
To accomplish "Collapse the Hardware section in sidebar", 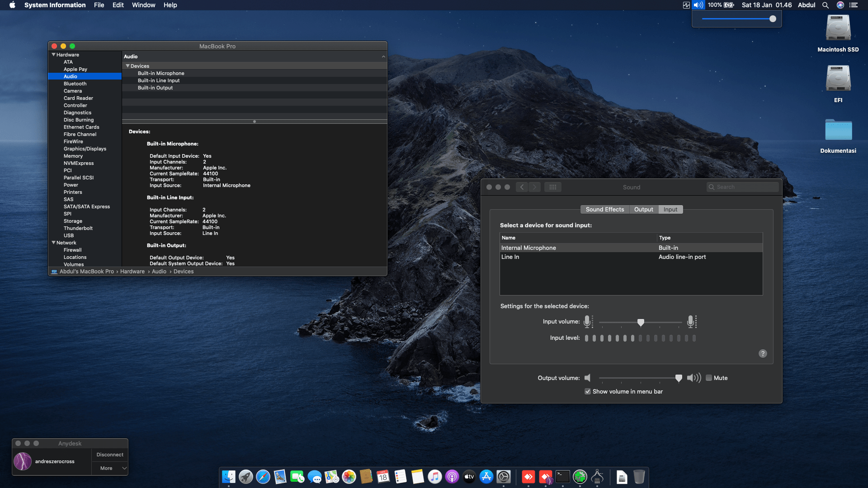I will [x=54, y=55].
